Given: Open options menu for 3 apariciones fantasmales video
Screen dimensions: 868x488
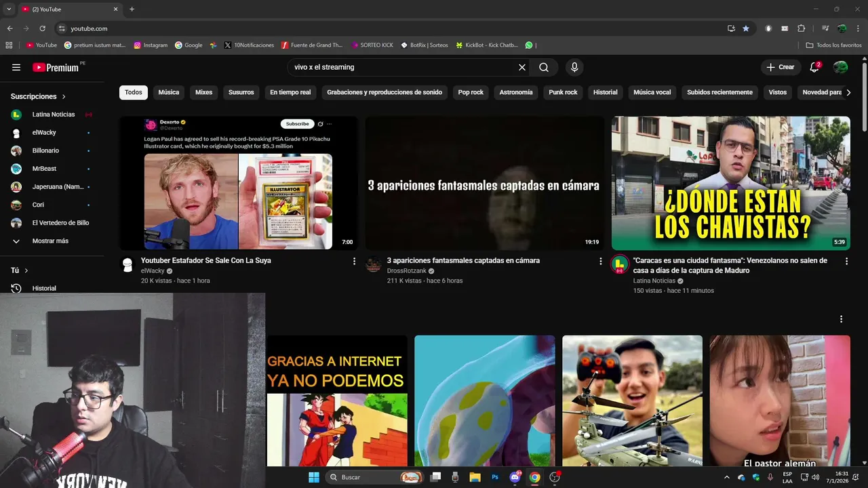Looking at the screenshot, I should coord(600,261).
